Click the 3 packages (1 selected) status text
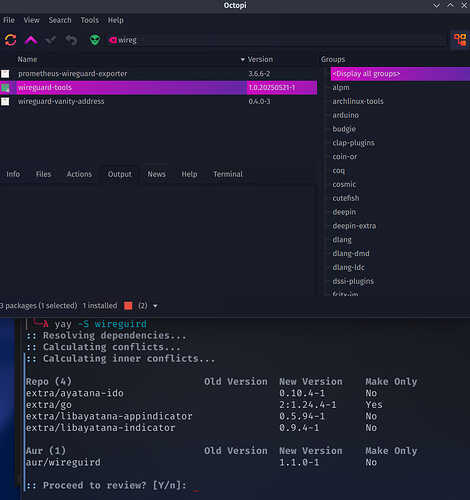This screenshot has height=500, width=470. (x=38, y=306)
